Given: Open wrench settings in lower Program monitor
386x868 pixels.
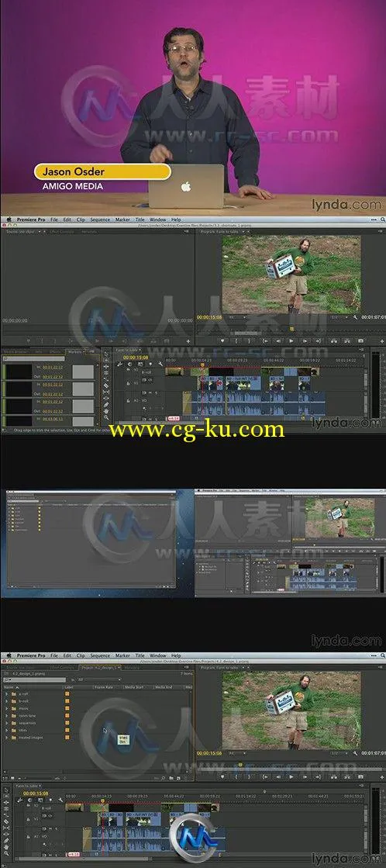Looking at the screenshot, I should point(357,753).
